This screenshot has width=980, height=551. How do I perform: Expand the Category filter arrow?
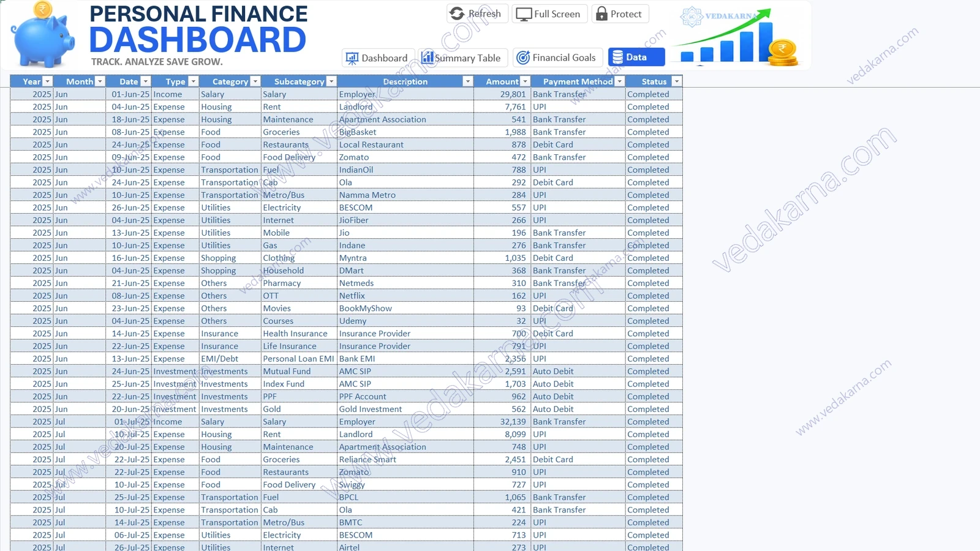[255, 81]
